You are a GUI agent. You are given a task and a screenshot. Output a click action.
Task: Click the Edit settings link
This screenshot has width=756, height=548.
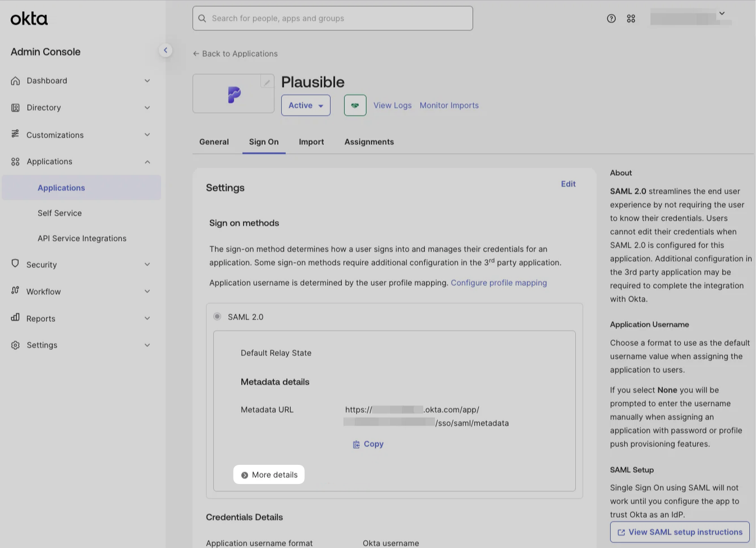(569, 184)
